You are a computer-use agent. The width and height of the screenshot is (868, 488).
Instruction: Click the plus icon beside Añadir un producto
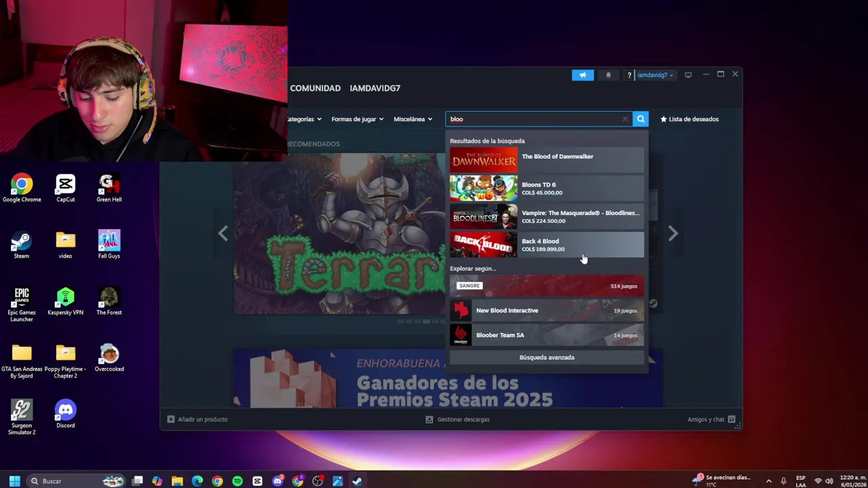point(171,420)
